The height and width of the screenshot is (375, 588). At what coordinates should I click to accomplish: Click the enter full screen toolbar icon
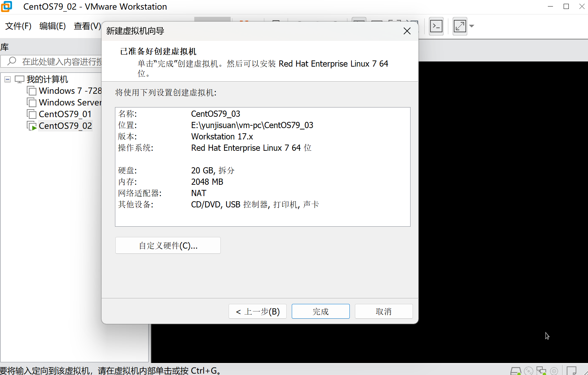(x=460, y=26)
